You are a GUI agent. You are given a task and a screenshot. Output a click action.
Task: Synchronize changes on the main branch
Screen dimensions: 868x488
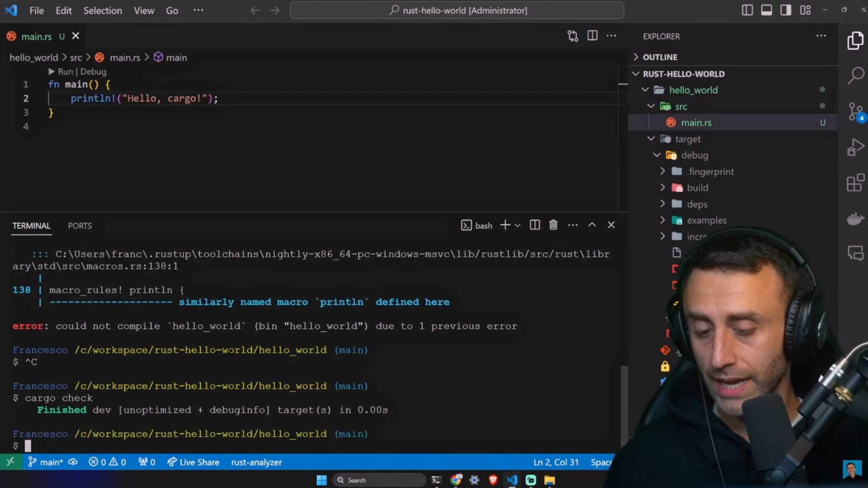point(73,462)
